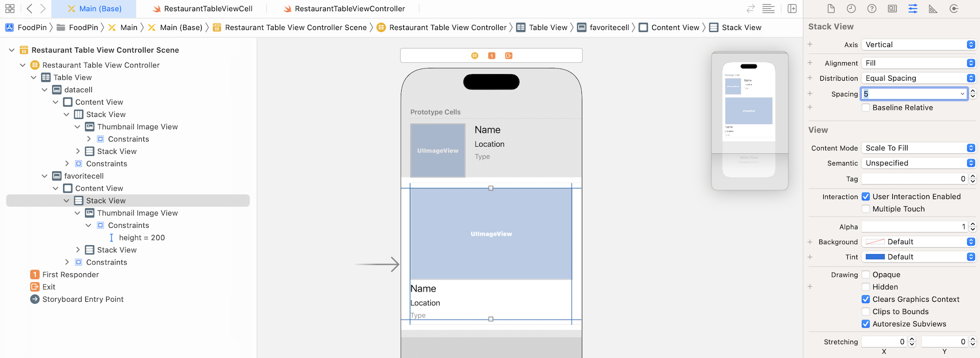This screenshot has height=358, width=980.
Task: Open the Size inspector ruler icon
Action: point(933,9)
